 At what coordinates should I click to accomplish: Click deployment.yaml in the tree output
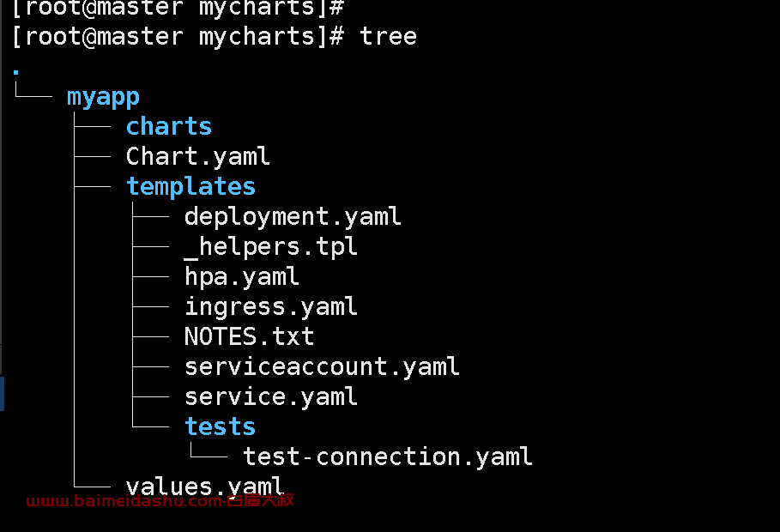pyautogui.click(x=293, y=217)
